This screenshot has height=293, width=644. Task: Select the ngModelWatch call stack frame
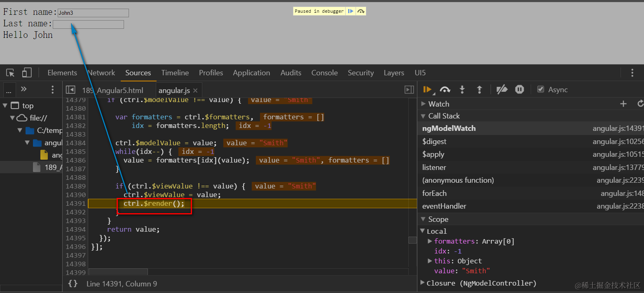pos(531,128)
